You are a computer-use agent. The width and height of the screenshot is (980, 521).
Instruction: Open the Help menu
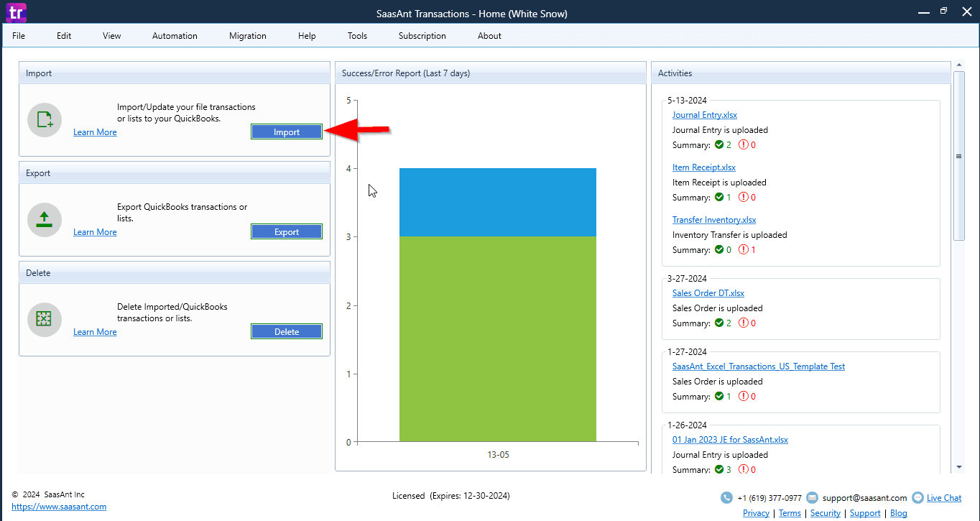pyautogui.click(x=307, y=36)
